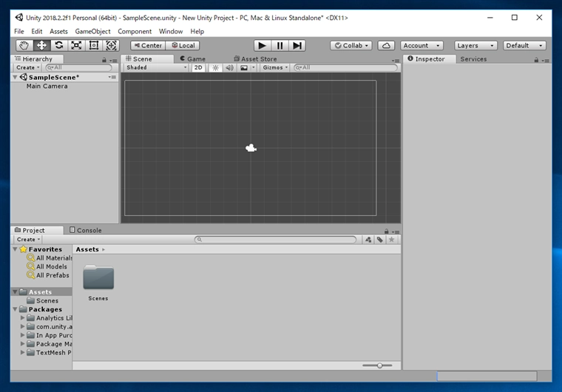
Task: Select Main Camera in Hierarchy
Action: click(47, 86)
